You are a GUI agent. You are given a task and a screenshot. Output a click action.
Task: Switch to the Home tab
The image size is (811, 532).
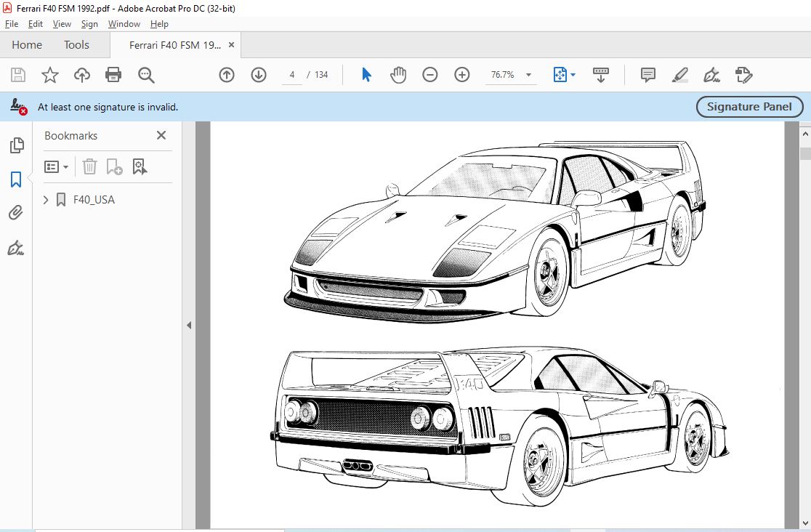[x=27, y=45]
